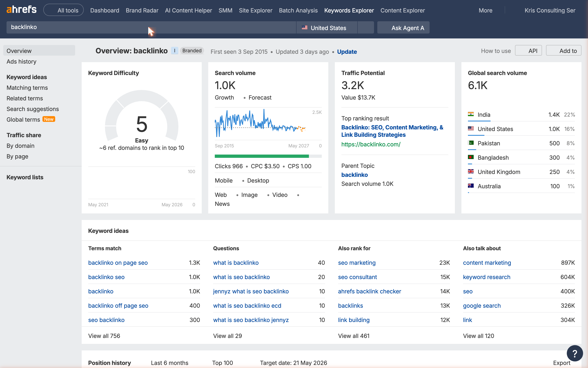The height and width of the screenshot is (368, 588).
Task: Open 'content marketing' keyword link
Action: pyautogui.click(x=487, y=263)
